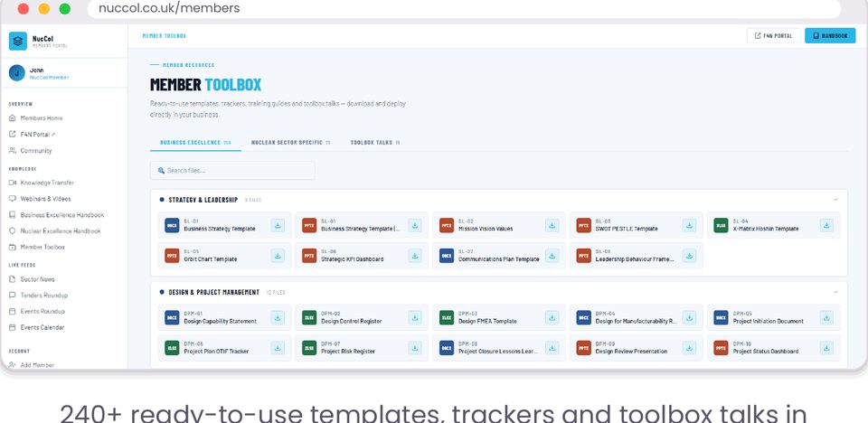Download the Design for Manufacturability file
Image resolution: width=868 pixels, height=423 pixels.
click(x=689, y=318)
